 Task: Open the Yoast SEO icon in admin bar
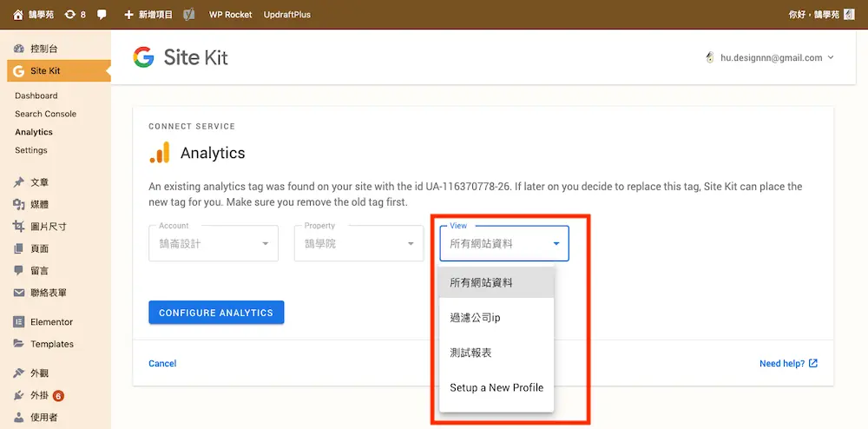tap(189, 15)
